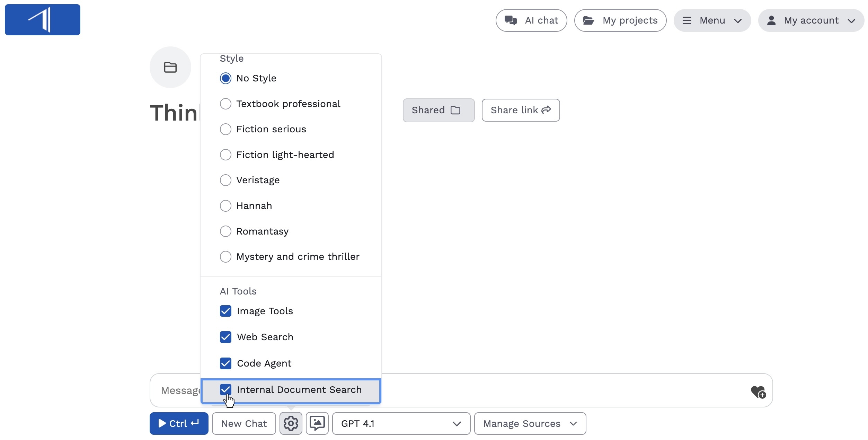Open AI chat from header
Image resolution: width=868 pixels, height=440 pixels.
(531, 20)
